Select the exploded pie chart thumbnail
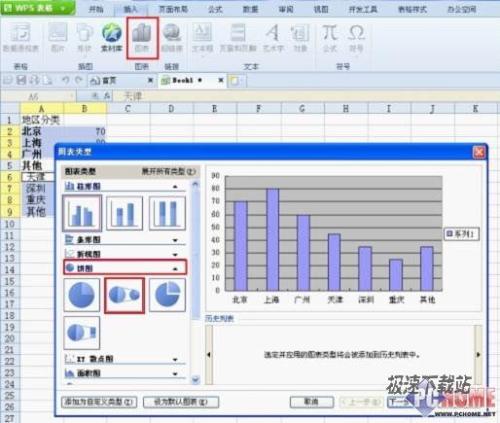This screenshot has height=423, width=500. (x=167, y=295)
